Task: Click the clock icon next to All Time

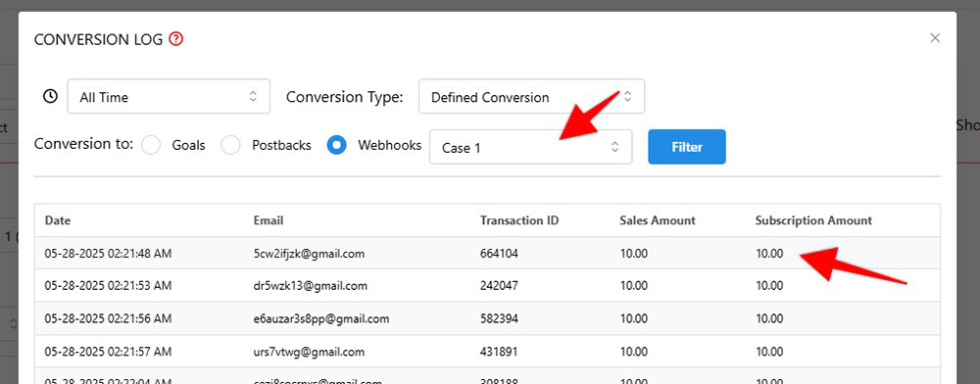Action: (50, 96)
